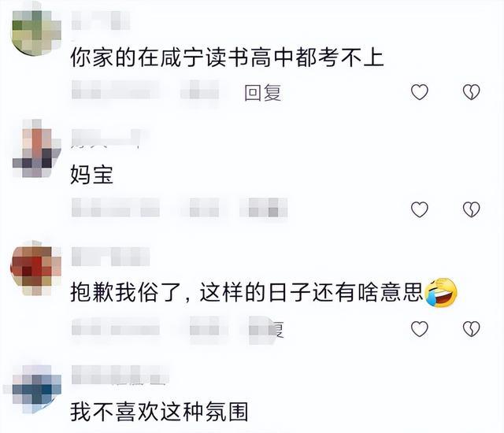
Task: Click partially hidden reply link under "抱歉我俗了"
Action: coord(277,330)
